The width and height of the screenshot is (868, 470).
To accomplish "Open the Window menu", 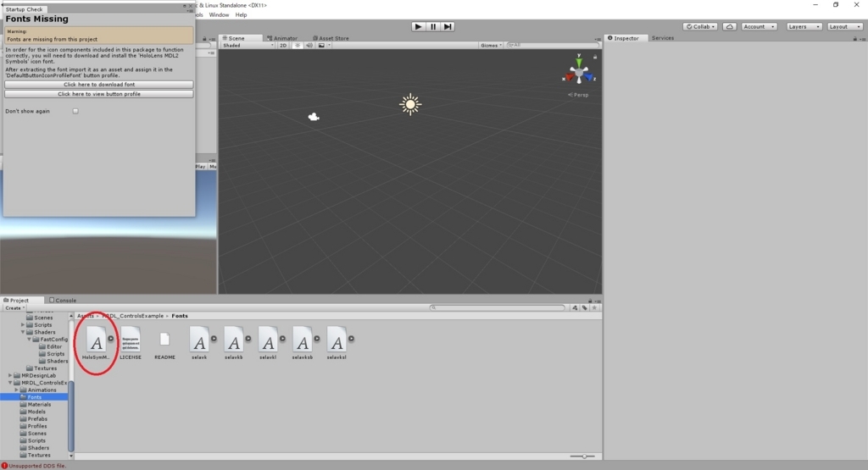I will (x=219, y=15).
